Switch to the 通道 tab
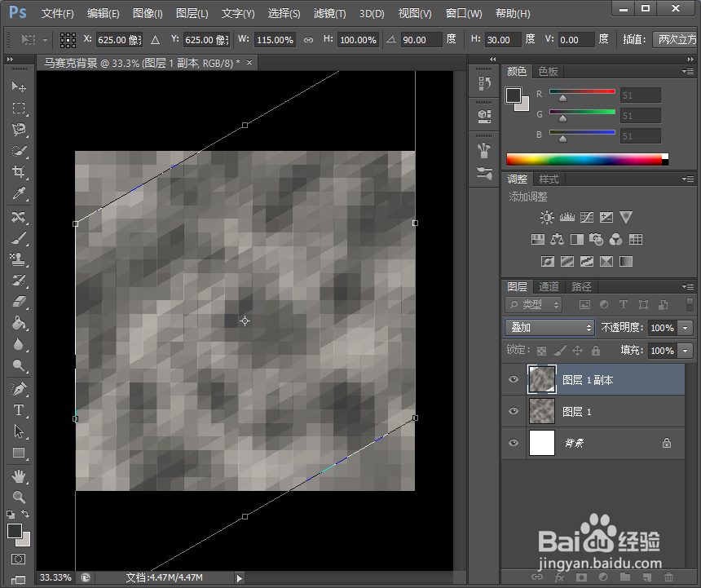 click(x=549, y=286)
